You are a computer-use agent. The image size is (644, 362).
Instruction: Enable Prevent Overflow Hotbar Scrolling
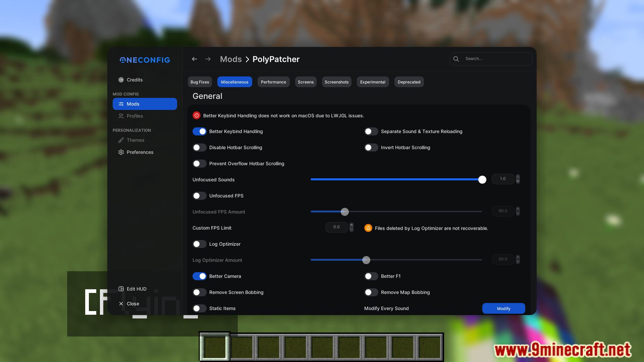(x=200, y=164)
